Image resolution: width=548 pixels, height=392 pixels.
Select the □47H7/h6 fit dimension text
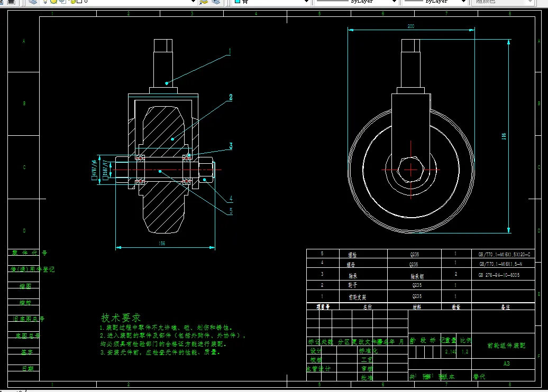[x=94, y=170]
